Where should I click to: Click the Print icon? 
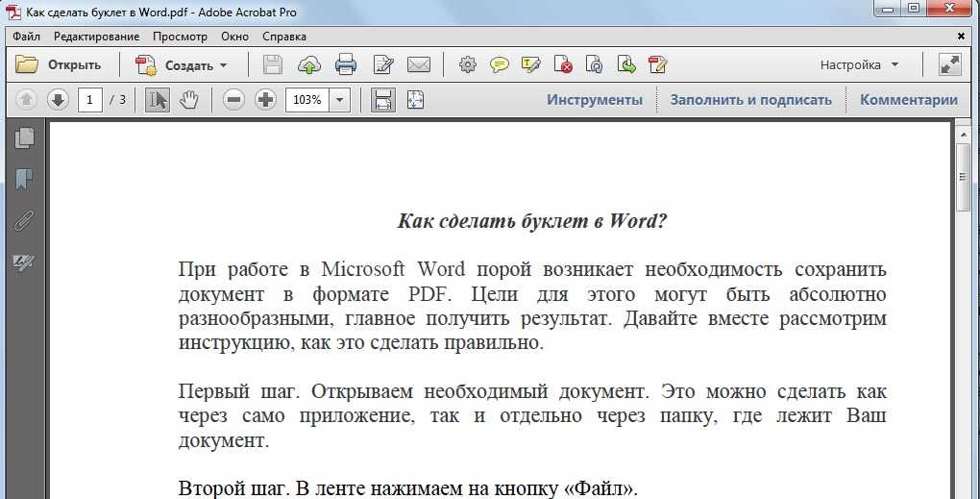pyautogui.click(x=346, y=64)
